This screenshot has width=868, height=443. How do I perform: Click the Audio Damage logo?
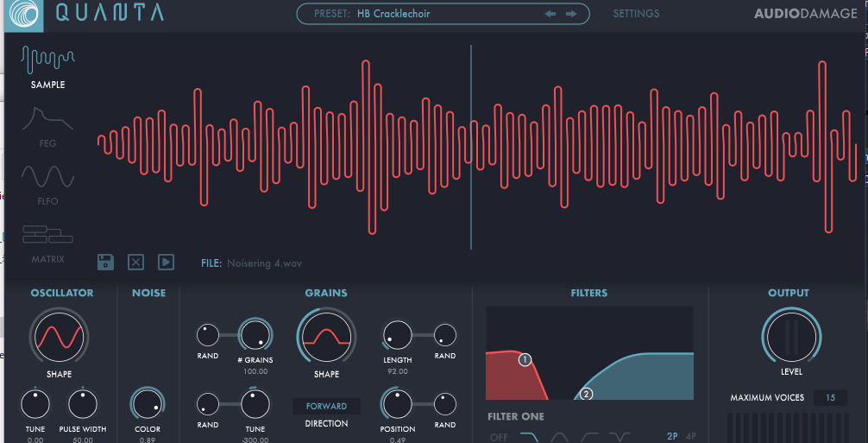point(806,14)
